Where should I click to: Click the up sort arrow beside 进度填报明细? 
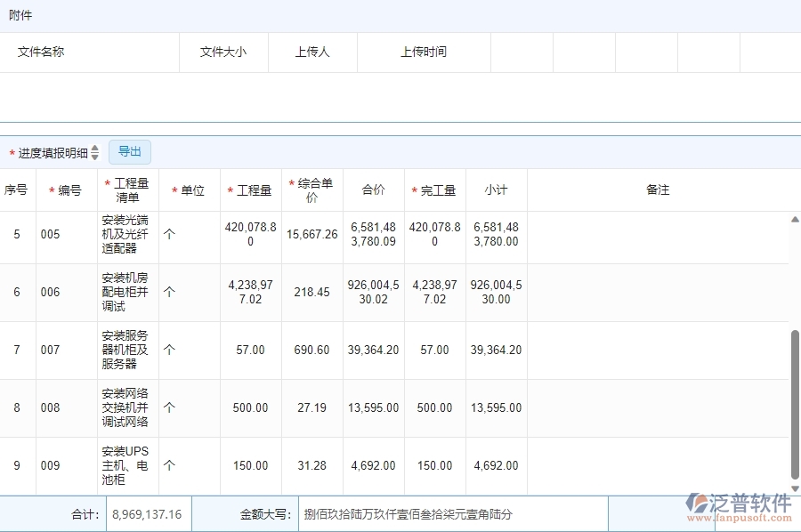tap(96, 148)
